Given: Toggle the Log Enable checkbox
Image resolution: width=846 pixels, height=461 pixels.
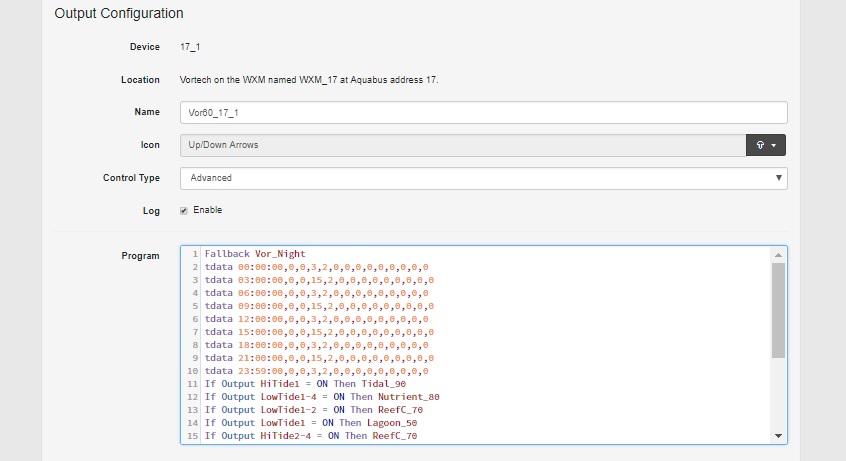Looking at the screenshot, I should pyautogui.click(x=184, y=211).
